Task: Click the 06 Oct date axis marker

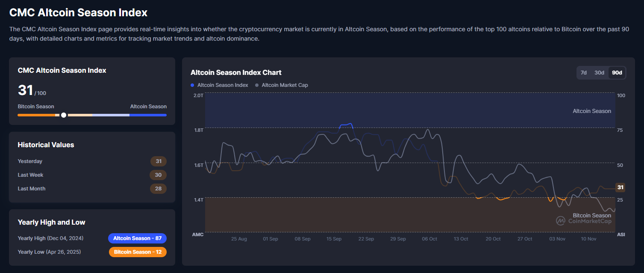Action: pos(429,239)
